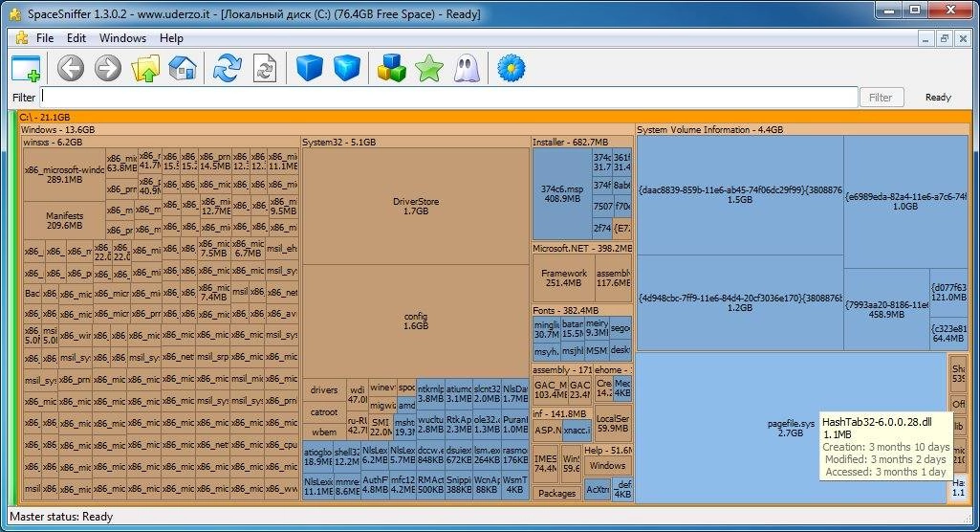Select the wbem folder block
Viewport: 980px width, 532px height.
point(324,432)
